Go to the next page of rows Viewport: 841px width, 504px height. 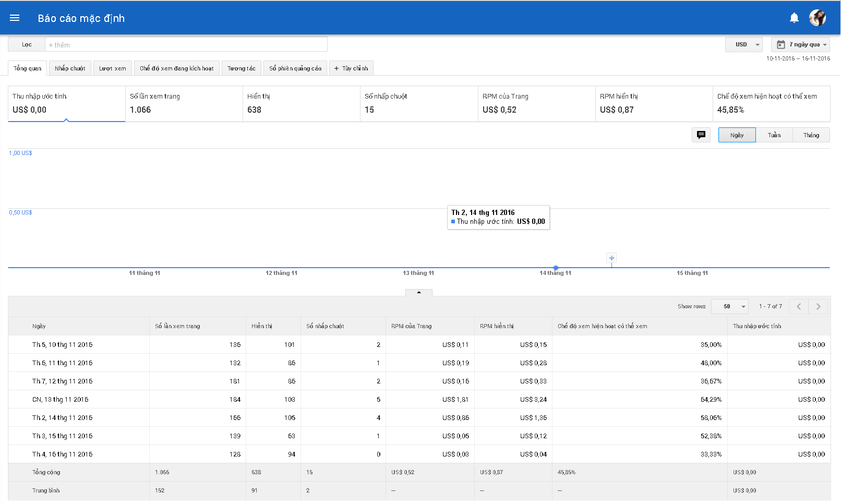point(818,307)
